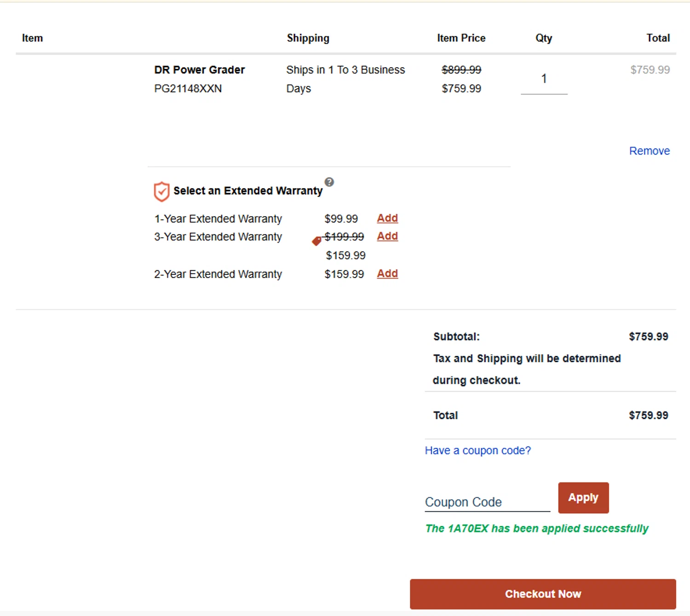690x616 pixels.
Task: Add the 3-Year Extended Warranty
Action: 387,236
